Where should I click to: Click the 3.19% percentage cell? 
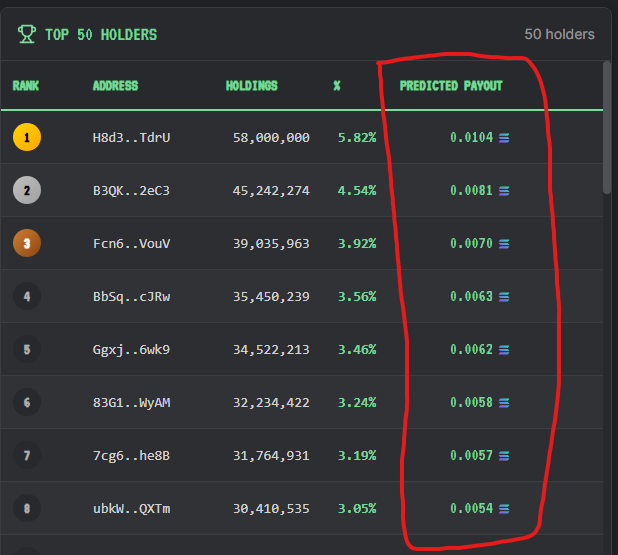coord(357,456)
